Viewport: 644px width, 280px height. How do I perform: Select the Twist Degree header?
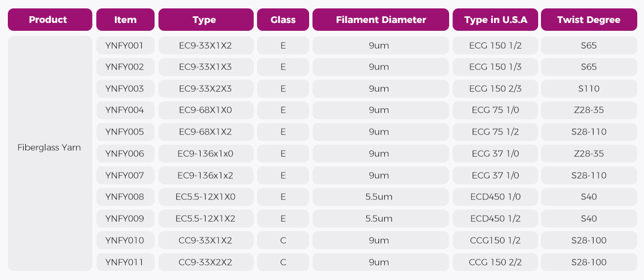coord(589,20)
